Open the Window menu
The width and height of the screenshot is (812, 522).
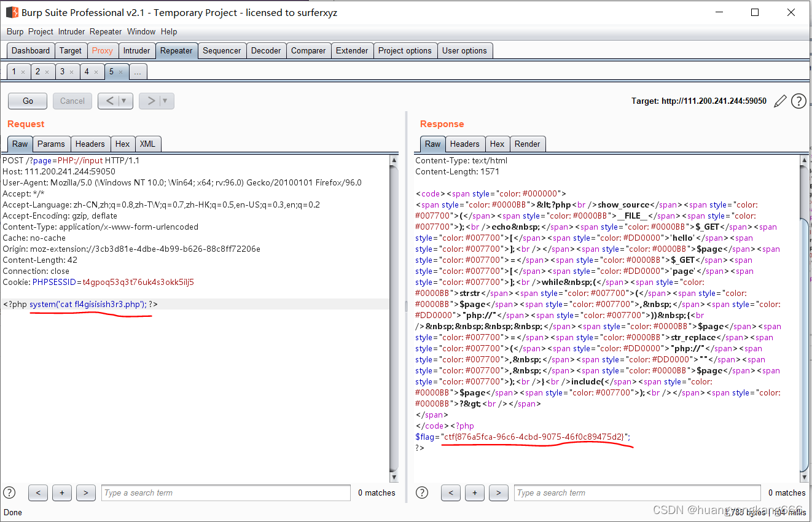pyautogui.click(x=141, y=31)
